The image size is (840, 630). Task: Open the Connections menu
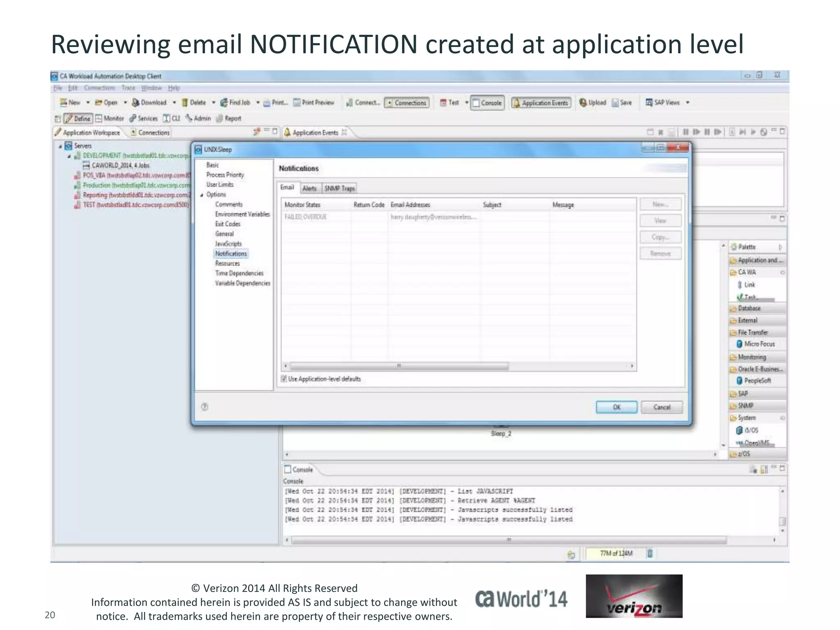pos(99,88)
